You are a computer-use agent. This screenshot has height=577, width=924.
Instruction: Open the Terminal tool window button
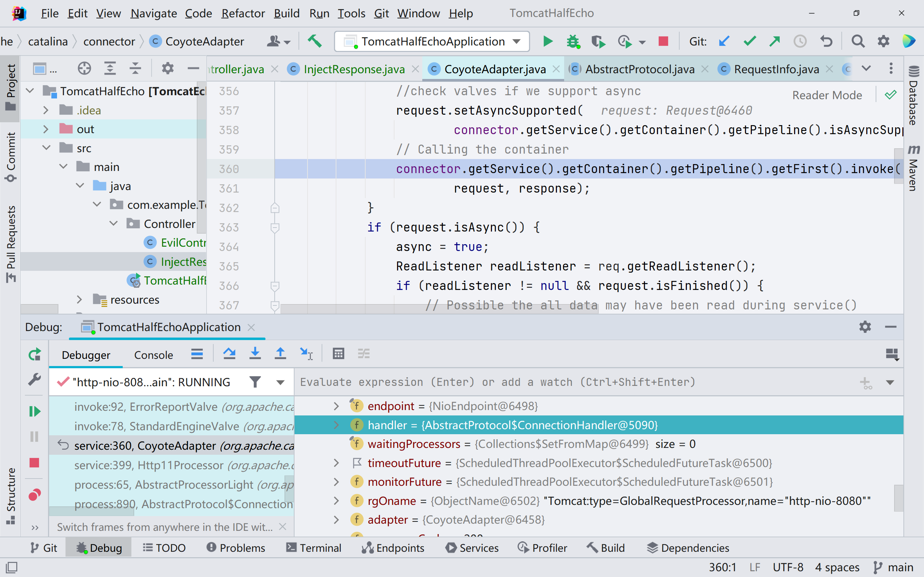[x=314, y=548]
